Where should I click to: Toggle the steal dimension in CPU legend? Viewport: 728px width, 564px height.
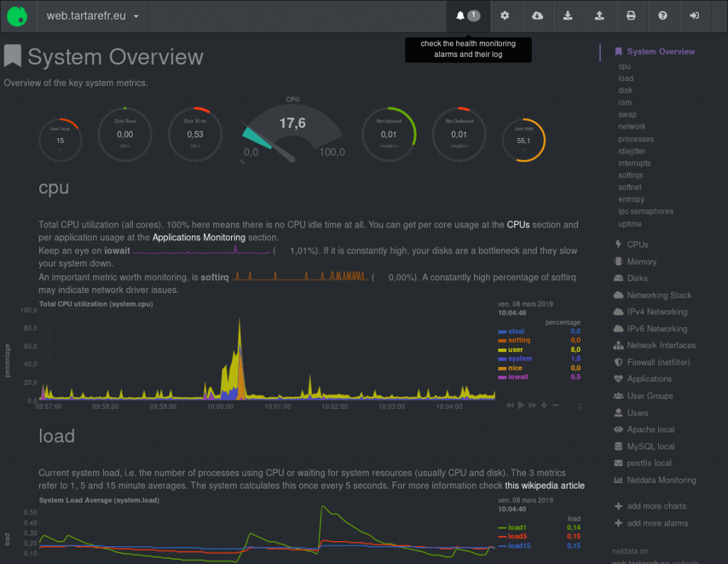(515, 331)
